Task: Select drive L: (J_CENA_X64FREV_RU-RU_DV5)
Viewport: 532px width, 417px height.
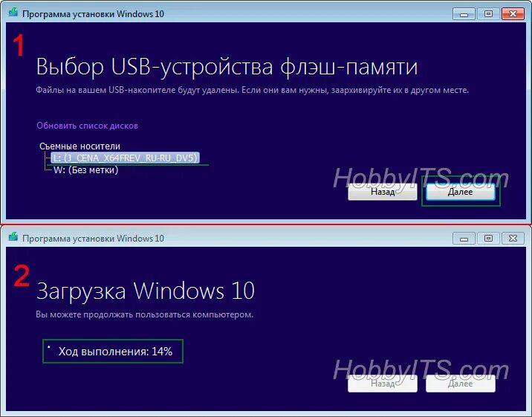Action: click(125, 158)
